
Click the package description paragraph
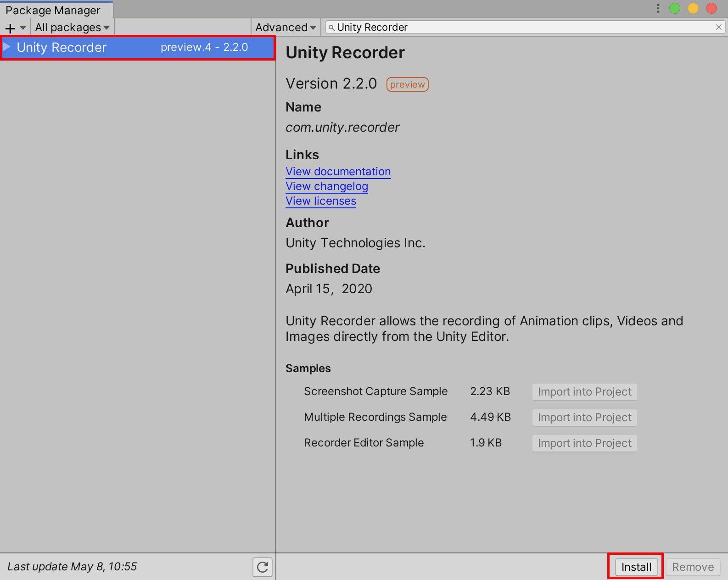click(x=484, y=329)
